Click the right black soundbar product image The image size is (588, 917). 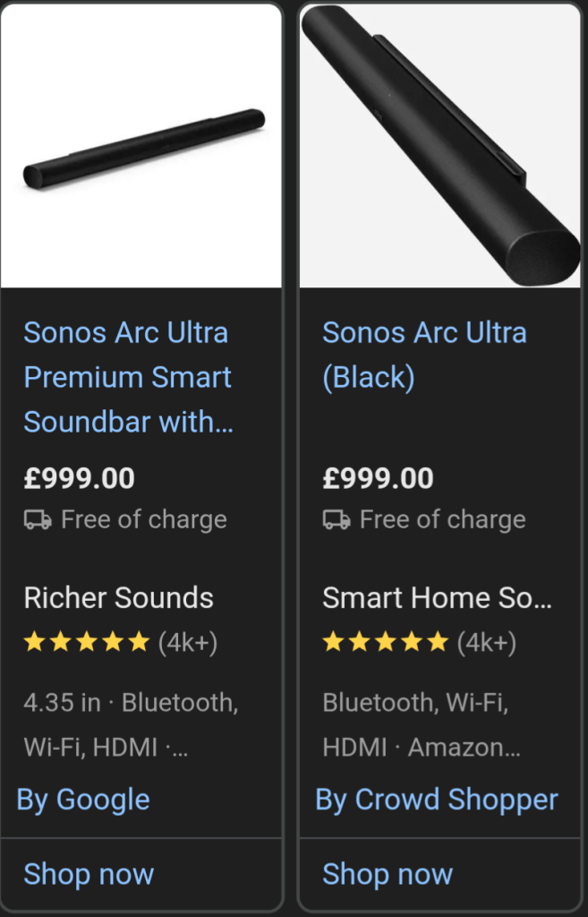pos(440,144)
